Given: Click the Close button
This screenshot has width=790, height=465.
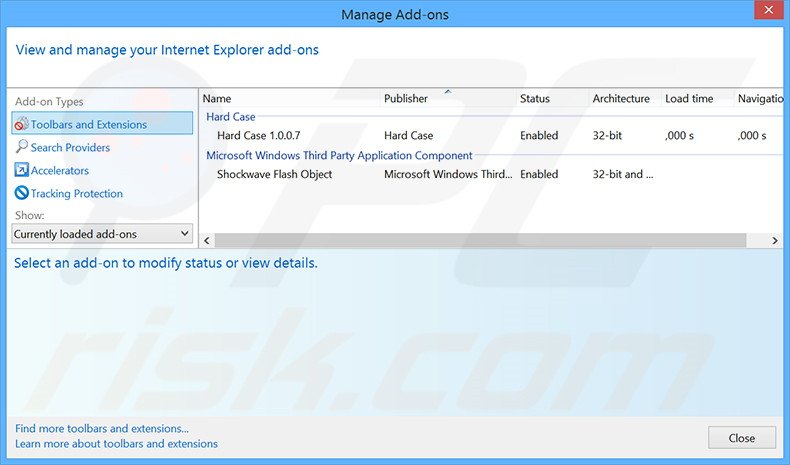Looking at the screenshot, I should click(x=742, y=438).
